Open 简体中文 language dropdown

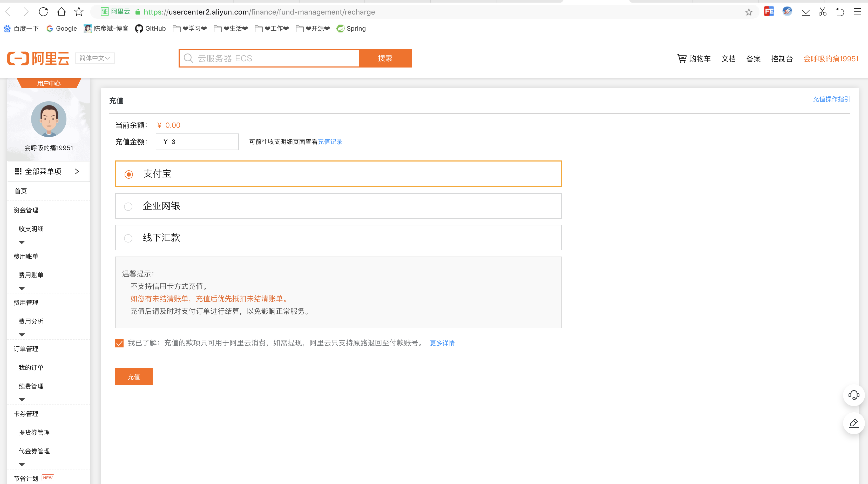pyautogui.click(x=95, y=58)
